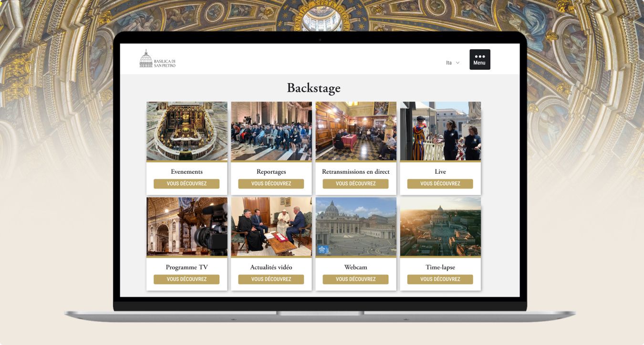Open the Evenements altar thumbnail
Image resolution: width=644 pixels, height=345 pixels.
187,131
